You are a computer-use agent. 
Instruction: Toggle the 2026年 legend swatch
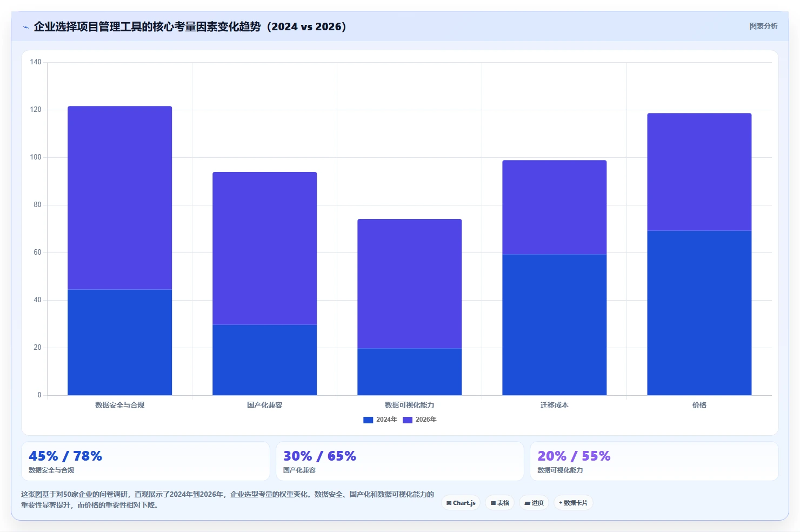[408, 420]
